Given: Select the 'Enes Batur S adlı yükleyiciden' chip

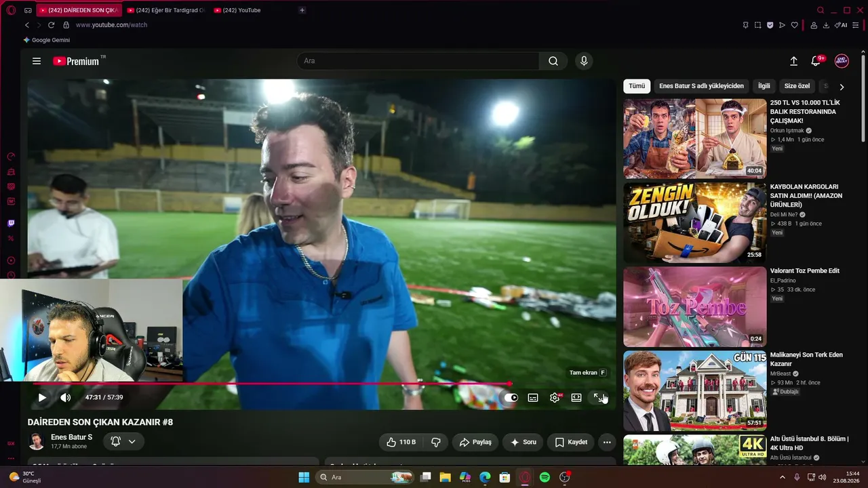Looking at the screenshot, I should tap(701, 86).
